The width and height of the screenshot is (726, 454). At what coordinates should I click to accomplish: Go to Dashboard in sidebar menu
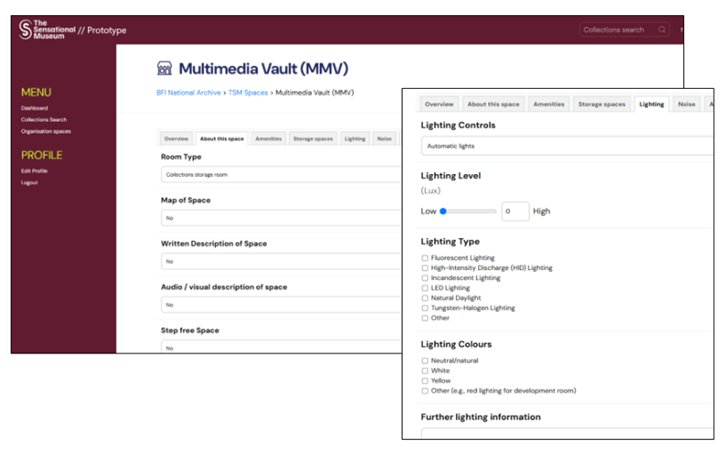pyautogui.click(x=34, y=108)
